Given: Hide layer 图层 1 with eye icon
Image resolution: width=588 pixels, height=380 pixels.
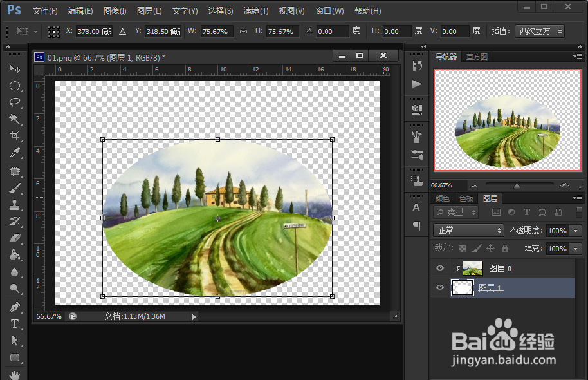Looking at the screenshot, I should coord(440,288).
